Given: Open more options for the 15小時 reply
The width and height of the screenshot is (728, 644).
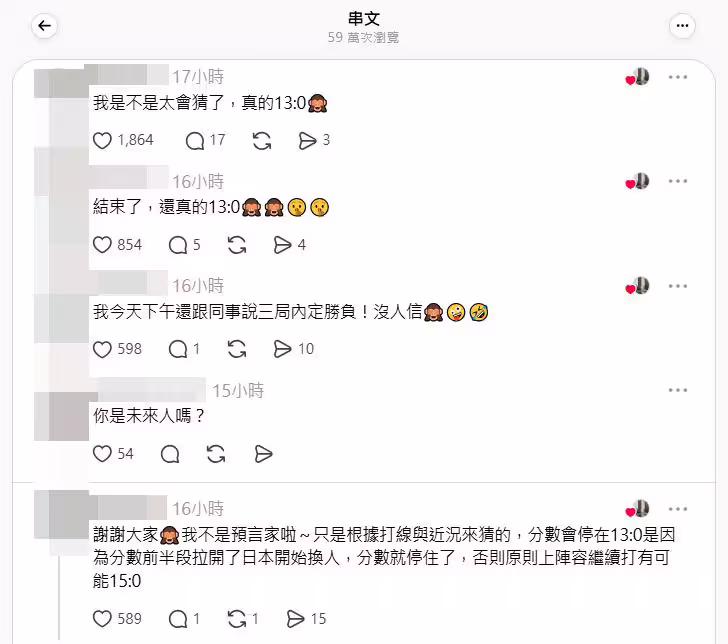Looking at the screenshot, I should tap(678, 390).
